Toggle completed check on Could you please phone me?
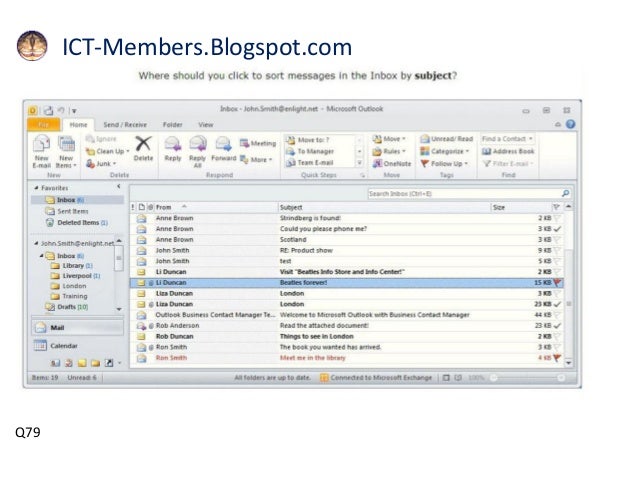The height and width of the screenshot is (487, 638). click(557, 229)
